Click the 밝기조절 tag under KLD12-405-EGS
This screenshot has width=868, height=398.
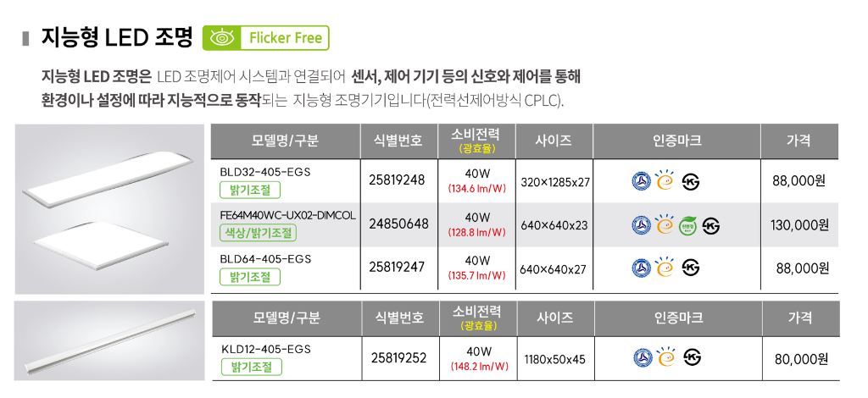(251, 367)
